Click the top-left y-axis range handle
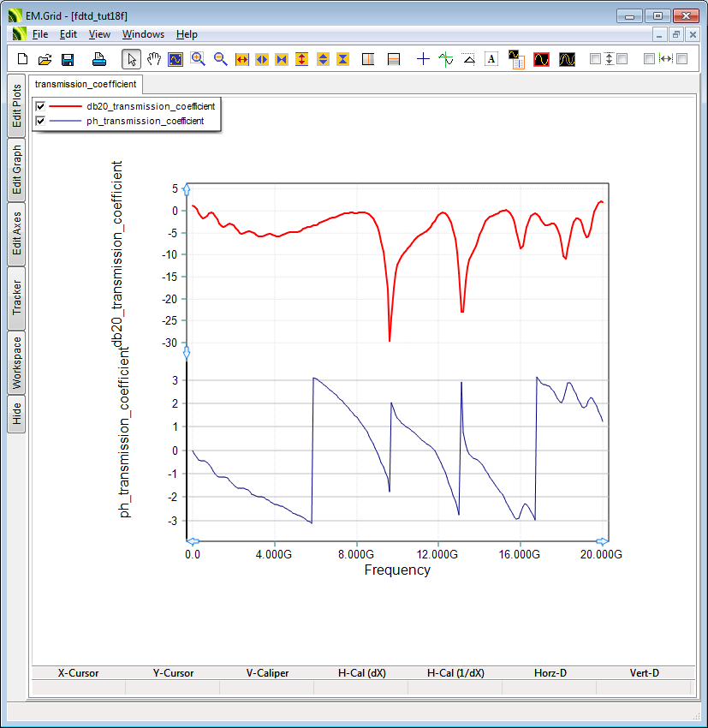Viewport: 708px width, 728px height. coord(187,189)
